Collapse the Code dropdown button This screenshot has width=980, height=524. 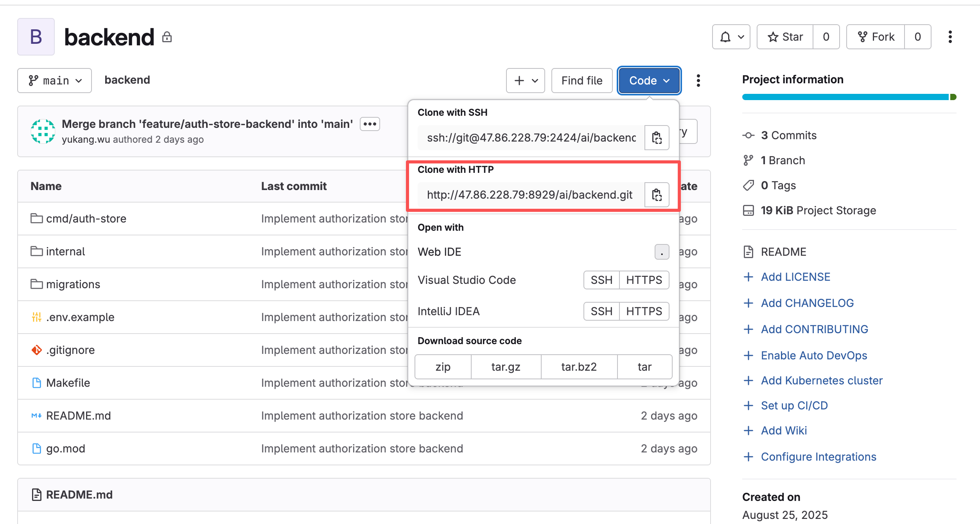click(649, 81)
